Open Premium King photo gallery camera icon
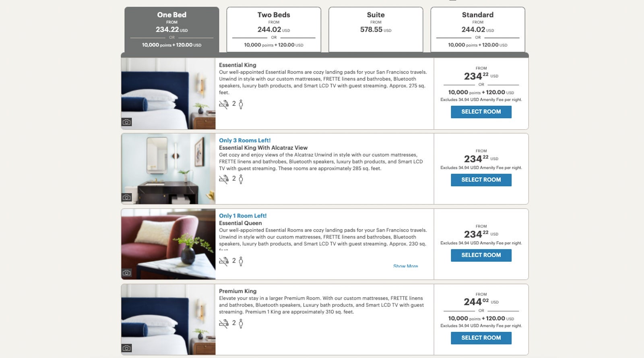This screenshot has width=644, height=358. (x=127, y=348)
